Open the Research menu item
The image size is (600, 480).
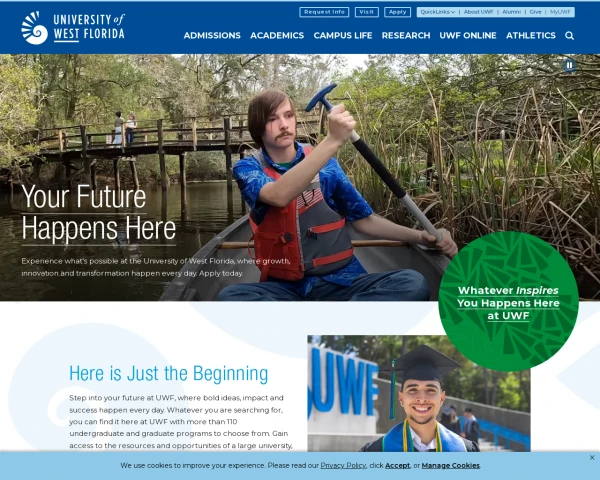406,35
